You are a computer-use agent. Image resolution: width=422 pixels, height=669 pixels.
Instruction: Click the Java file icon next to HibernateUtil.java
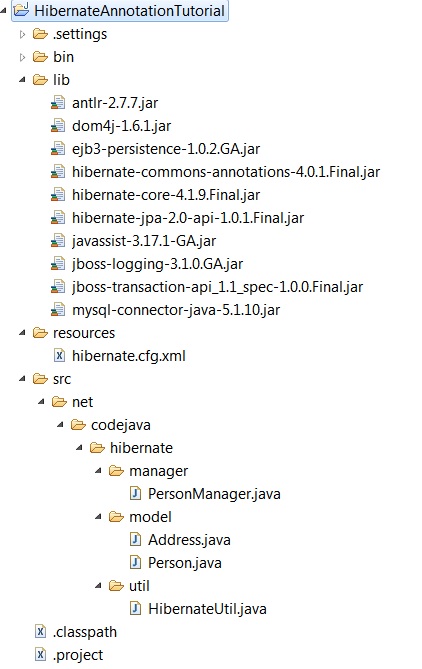tap(135, 608)
